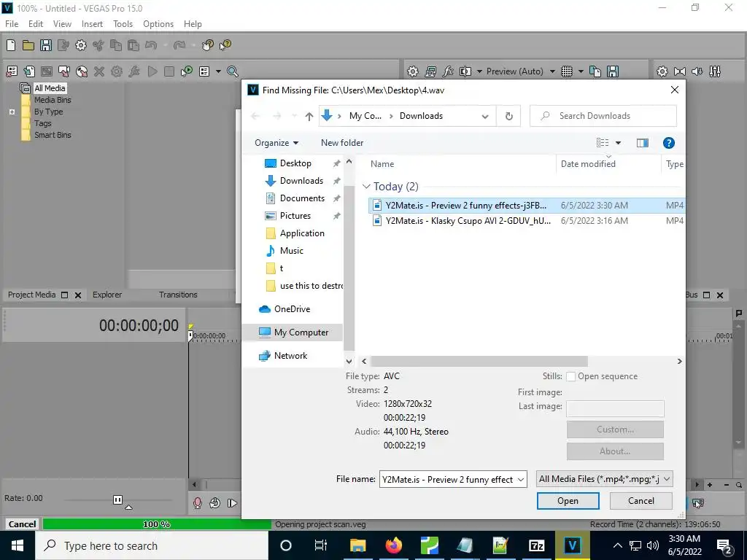Click Refresh icon next to address bar
747x560 pixels.
[x=508, y=116]
